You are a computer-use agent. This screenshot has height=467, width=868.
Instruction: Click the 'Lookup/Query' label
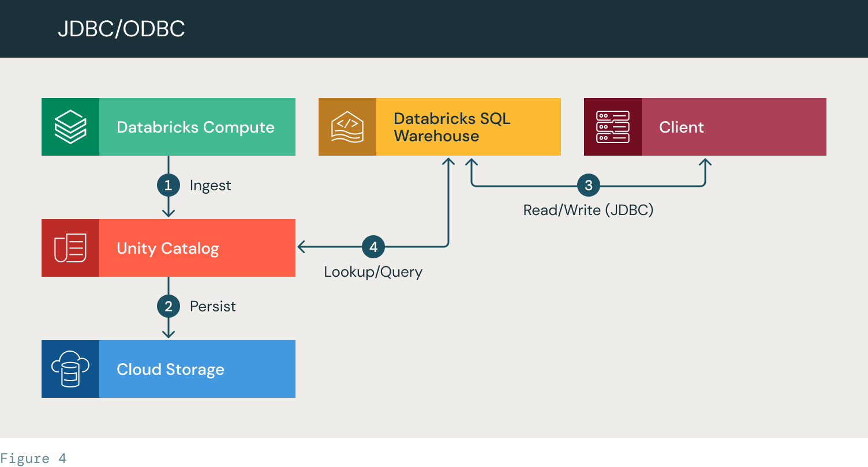click(373, 272)
